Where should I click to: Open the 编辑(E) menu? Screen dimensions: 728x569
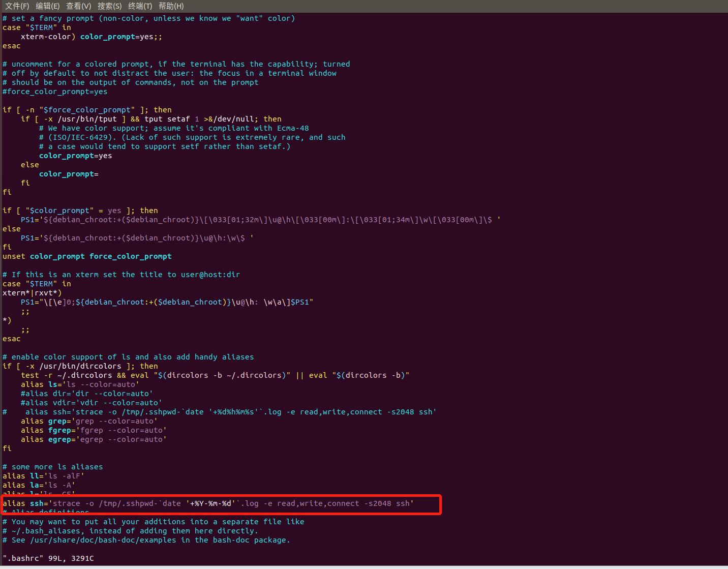click(47, 6)
